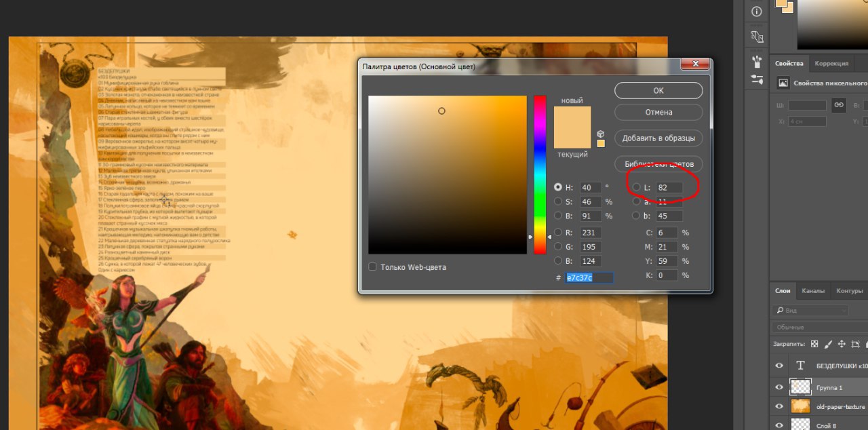Click the Библиотеки цветов button
The image size is (868, 430).
click(658, 164)
